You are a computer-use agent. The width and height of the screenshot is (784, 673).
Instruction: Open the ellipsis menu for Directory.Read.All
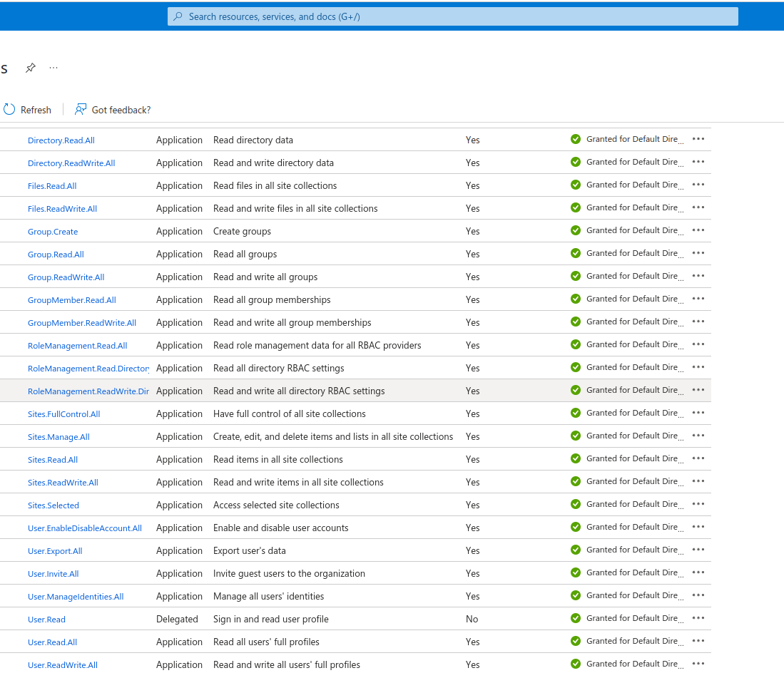(x=698, y=139)
